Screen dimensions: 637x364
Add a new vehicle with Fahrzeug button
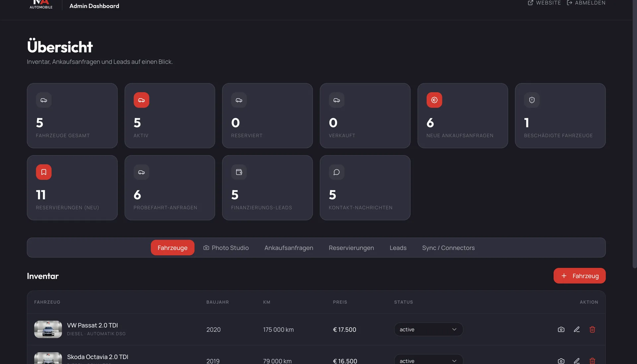(579, 276)
